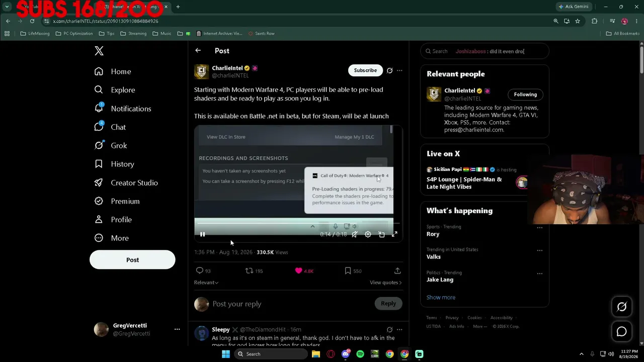644x362 pixels.
Task: Click the Following button for CharlieIntel
Action: tap(525, 95)
